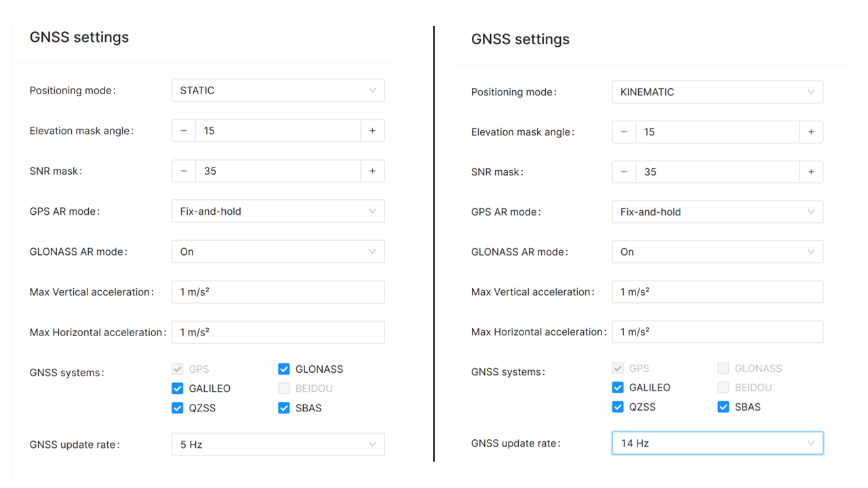The width and height of the screenshot is (868, 488).
Task: Increase elevation mask angle in STATIC panel
Action: point(372,131)
